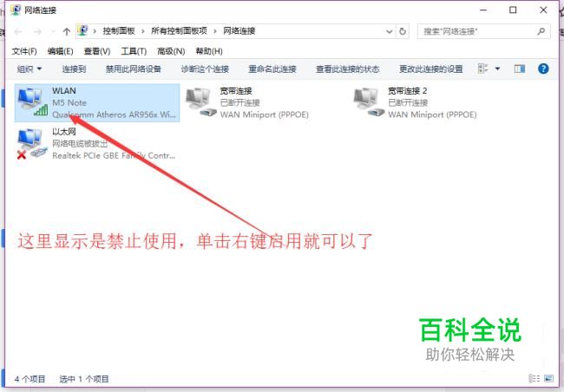This screenshot has width=564, height=392.
Task: Open the 编辑(E) menu
Action: pos(60,51)
